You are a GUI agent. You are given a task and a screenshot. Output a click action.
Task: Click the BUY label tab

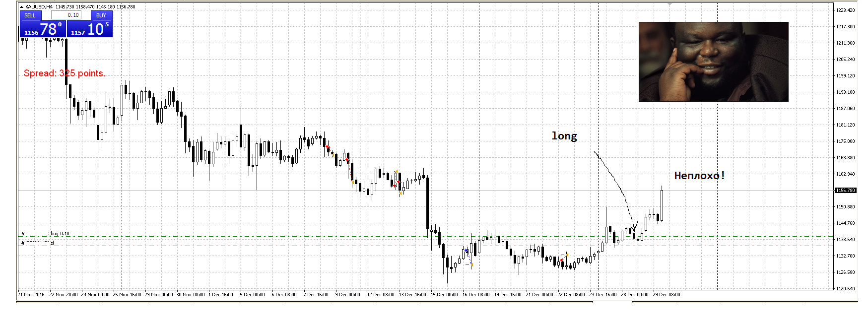pos(101,15)
